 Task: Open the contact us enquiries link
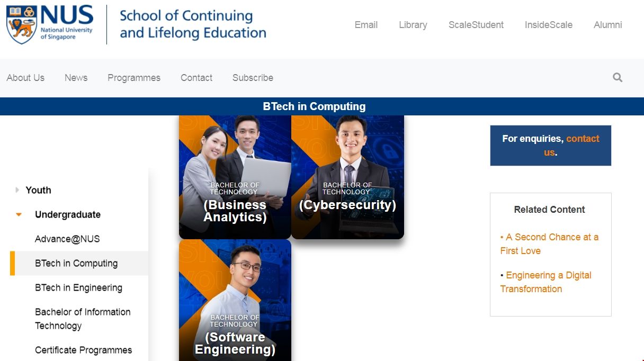click(583, 139)
